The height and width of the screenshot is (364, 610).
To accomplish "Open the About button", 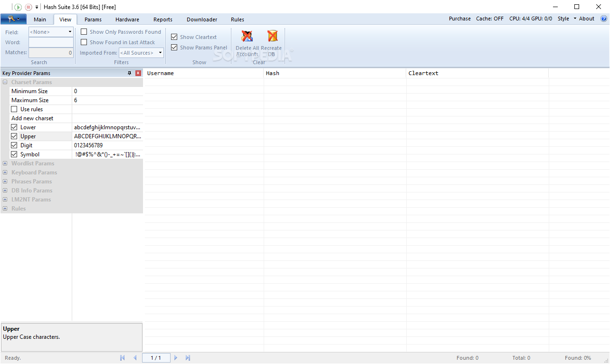I will coord(587,19).
